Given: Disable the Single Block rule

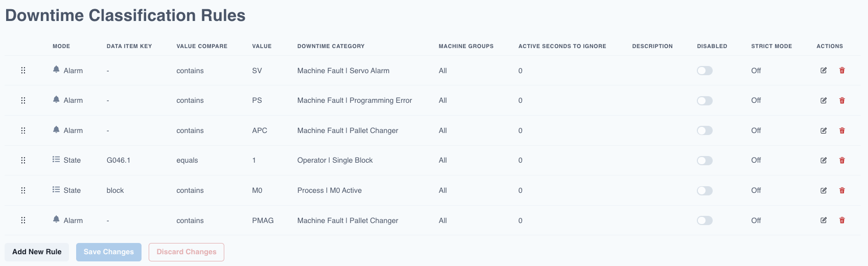Looking at the screenshot, I should tap(705, 161).
